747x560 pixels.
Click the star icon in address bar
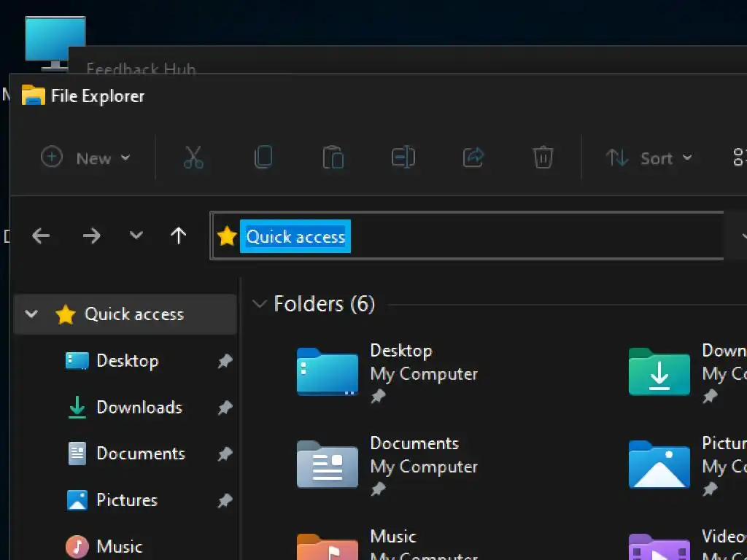[227, 236]
